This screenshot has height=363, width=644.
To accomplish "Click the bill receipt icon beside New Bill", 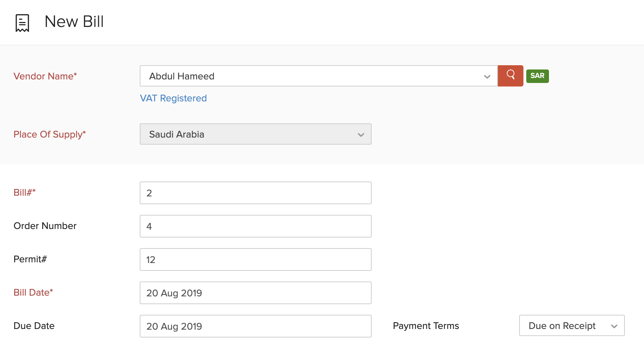I will [x=22, y=23].
